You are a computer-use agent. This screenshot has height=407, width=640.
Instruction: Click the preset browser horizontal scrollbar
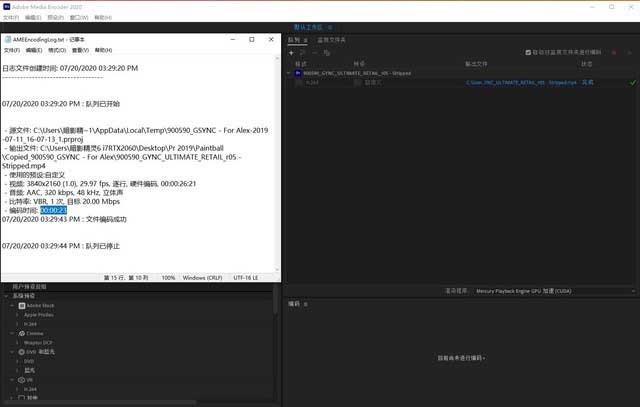coord(100,403)
